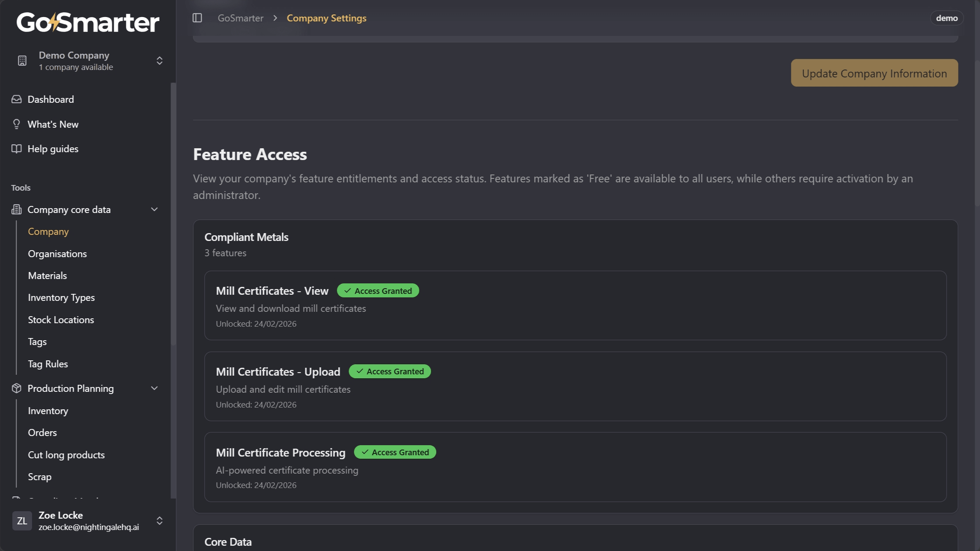980x551 pixels.
Task: Click 'AI-powered certificate processing' description
Action: point(287,470)
